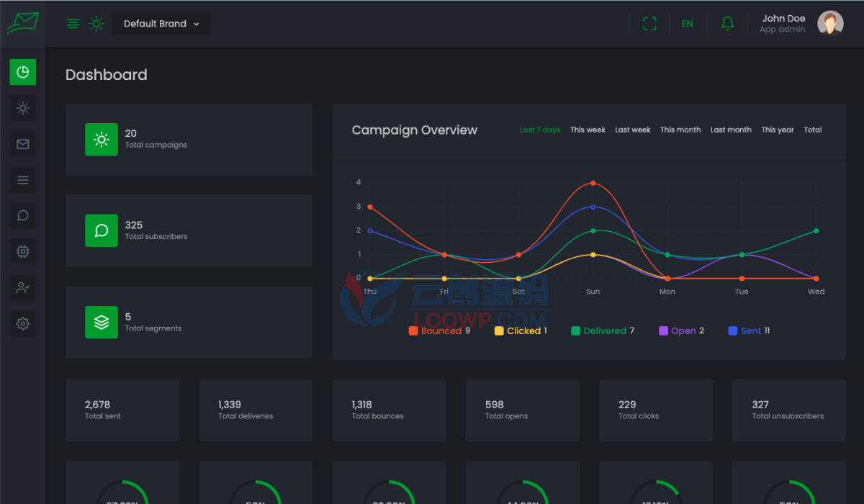This screenshot has height=504, width=864.
Task: Click the 1,339 Total deliveries card
Action: (x=256, y=410)
